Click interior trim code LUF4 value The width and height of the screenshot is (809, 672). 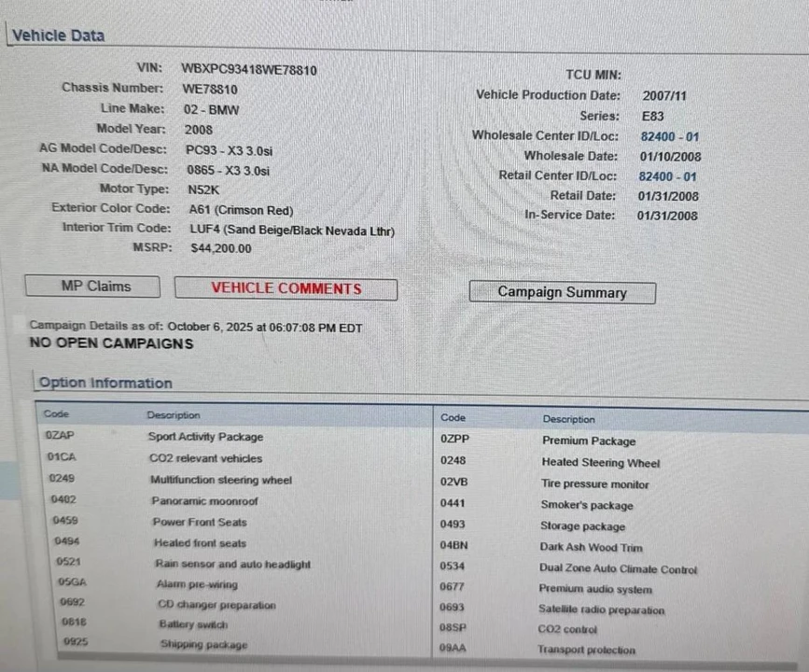292,231
